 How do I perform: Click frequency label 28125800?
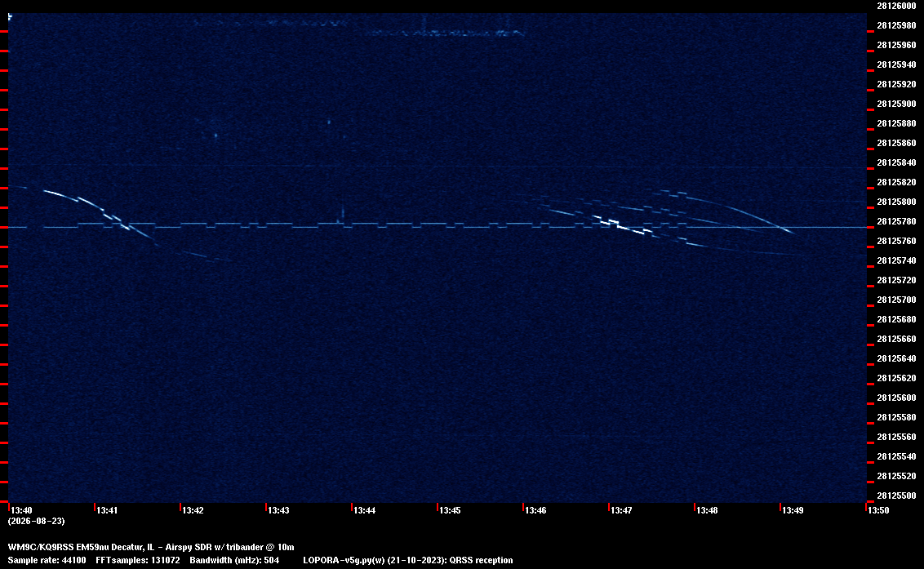(x=896, y=202)
